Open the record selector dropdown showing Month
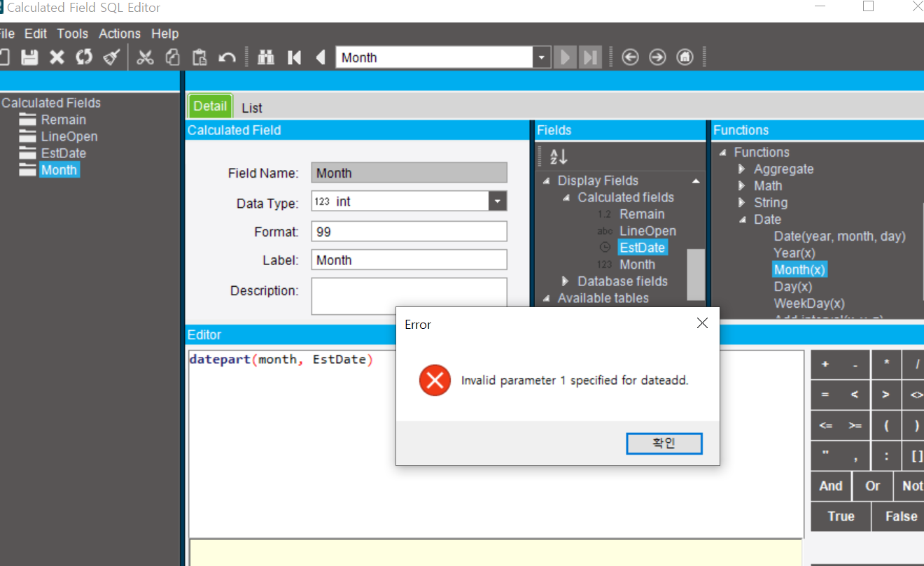This screenshot has width=924, height=566. pyautogui.click(x=542, y=57)
